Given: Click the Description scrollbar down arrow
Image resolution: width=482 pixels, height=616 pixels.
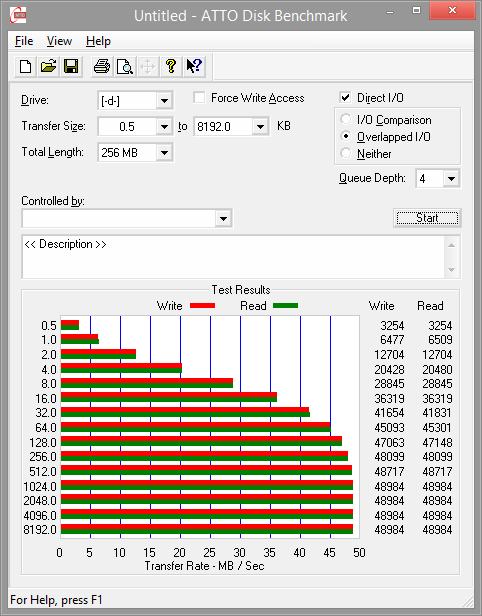Looking at the screenshot, I should pyautogui.click(x=452, y=270).
